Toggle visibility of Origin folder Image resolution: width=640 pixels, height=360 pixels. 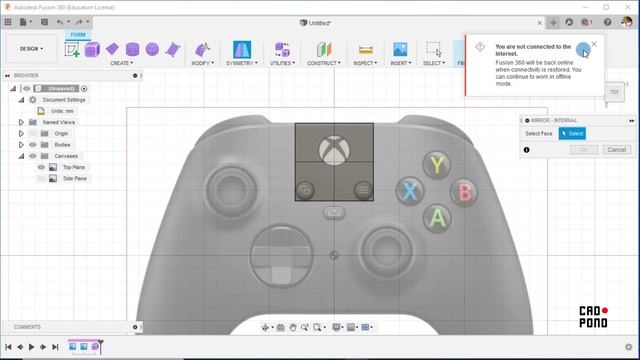[33, 133]
